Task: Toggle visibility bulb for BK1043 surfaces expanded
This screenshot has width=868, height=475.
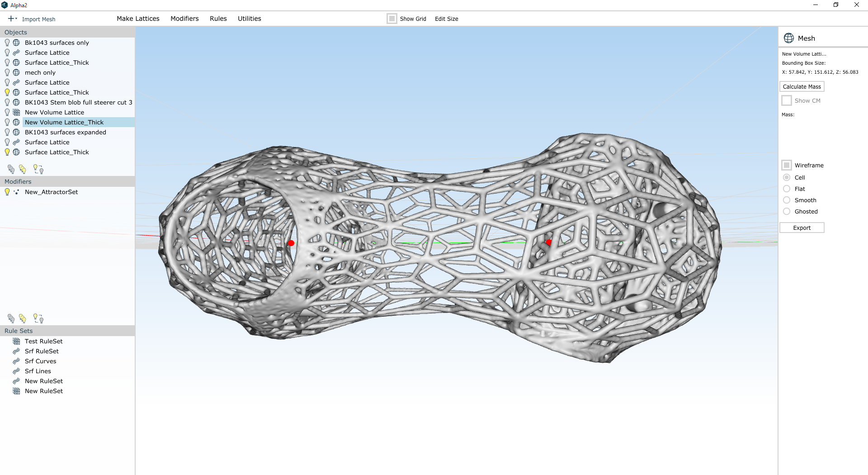Action: 7,132
